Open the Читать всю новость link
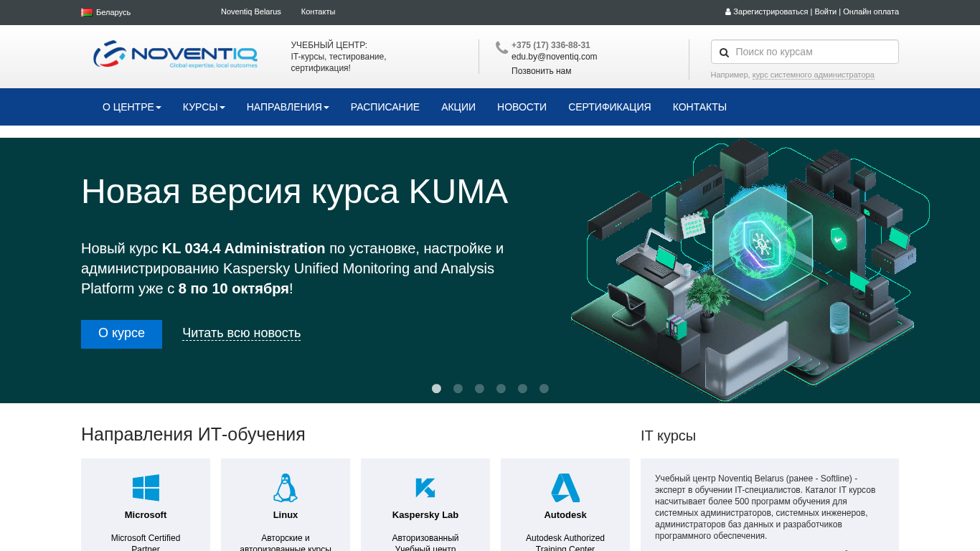Image resolution: width=980 pixels, height=551 pixels. pos(241,334)
